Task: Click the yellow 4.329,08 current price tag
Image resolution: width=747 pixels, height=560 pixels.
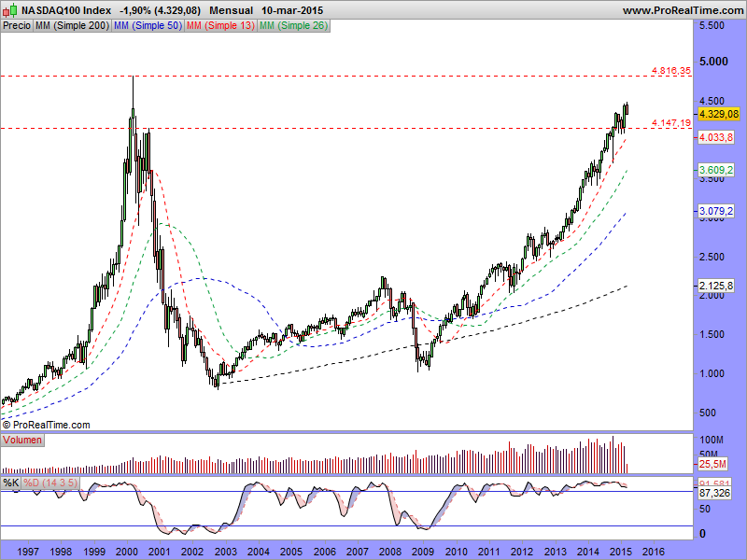Action: point(719,114)
